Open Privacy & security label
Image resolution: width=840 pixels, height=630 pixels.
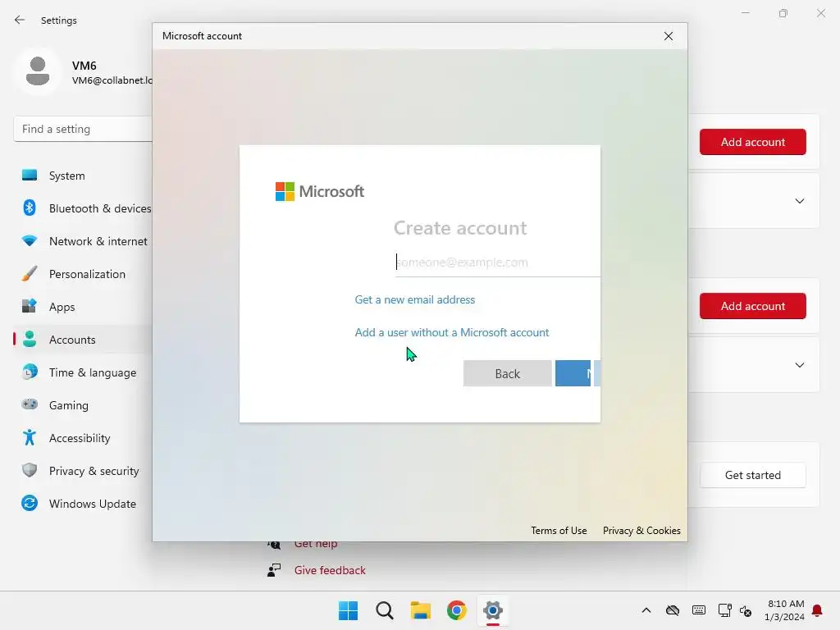[x=94, y=471]
